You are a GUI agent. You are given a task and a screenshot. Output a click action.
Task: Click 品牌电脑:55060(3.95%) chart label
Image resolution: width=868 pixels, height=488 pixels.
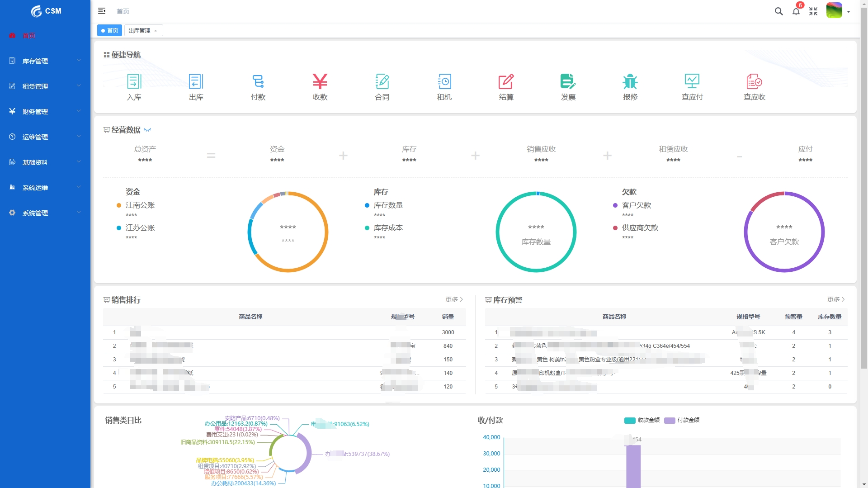pos(225,460)
